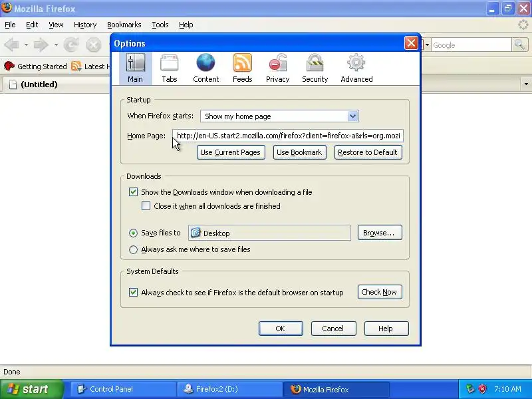
Task: Click the Desktop folder icon in save path
Action: pyautogui.click(x=196, y=233)
